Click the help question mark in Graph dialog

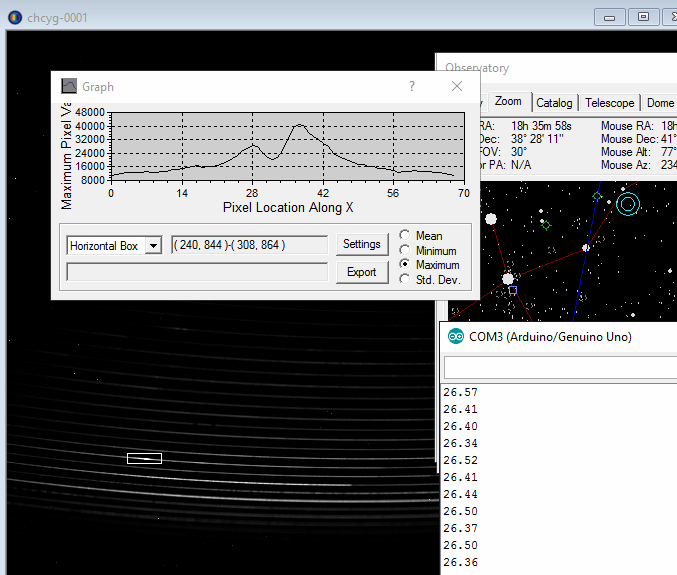tap(412, 87)
